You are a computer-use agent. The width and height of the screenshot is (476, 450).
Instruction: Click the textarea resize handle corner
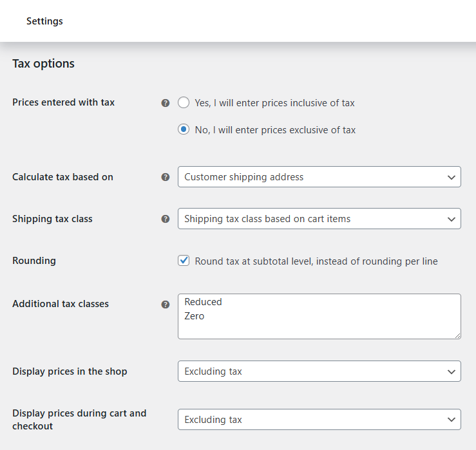pyautogui.click(x=457, y=335)
